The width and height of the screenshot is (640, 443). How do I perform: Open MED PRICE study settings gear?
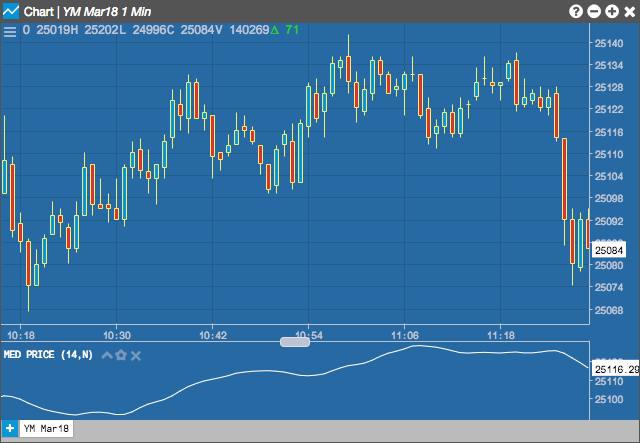click(x=121, y=355)
